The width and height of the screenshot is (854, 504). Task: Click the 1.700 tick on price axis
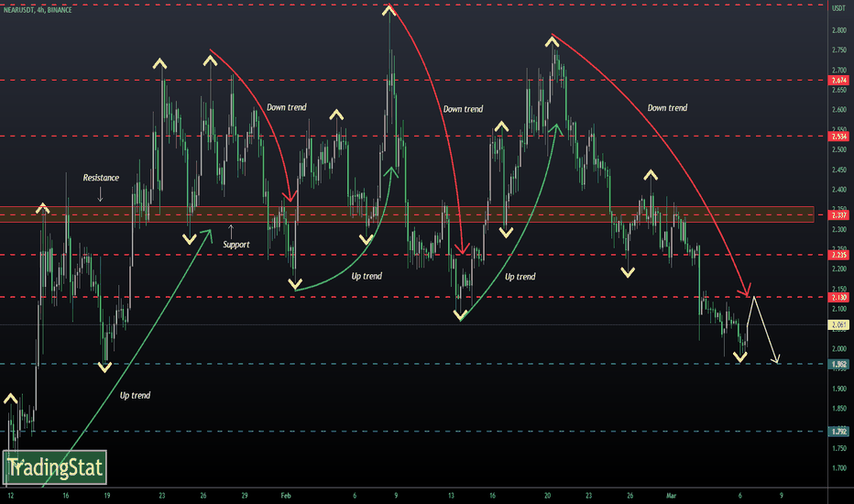pos(839,468)
